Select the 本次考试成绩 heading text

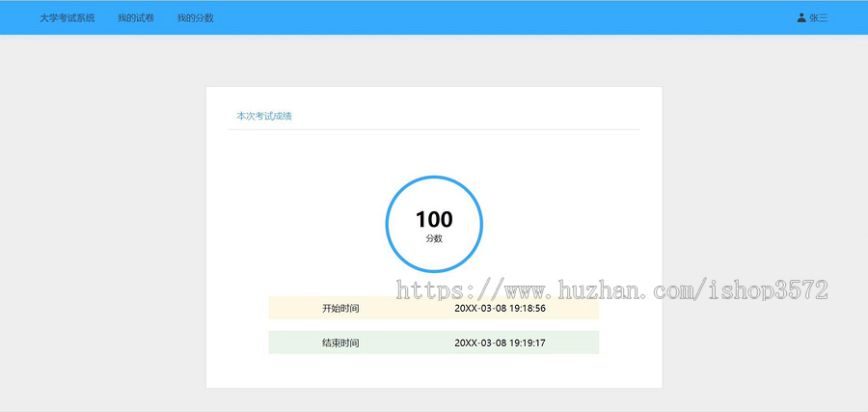click(x=264, y=117)
